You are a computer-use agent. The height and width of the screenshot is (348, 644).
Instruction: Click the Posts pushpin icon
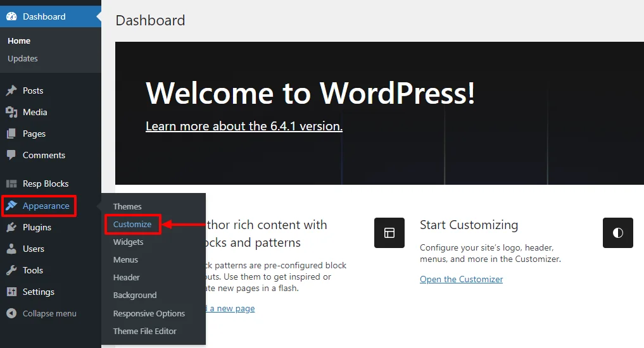[11, 90]
